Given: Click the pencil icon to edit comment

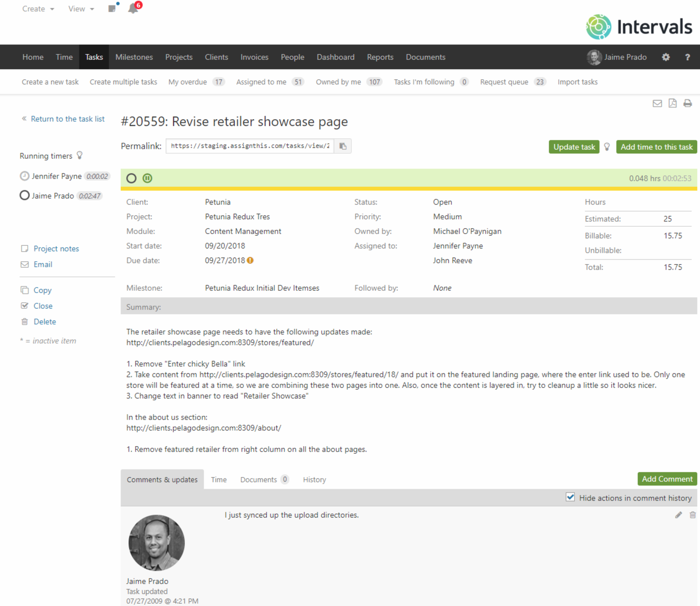Looking at the screenshot, I should click(x=678, y=515).
